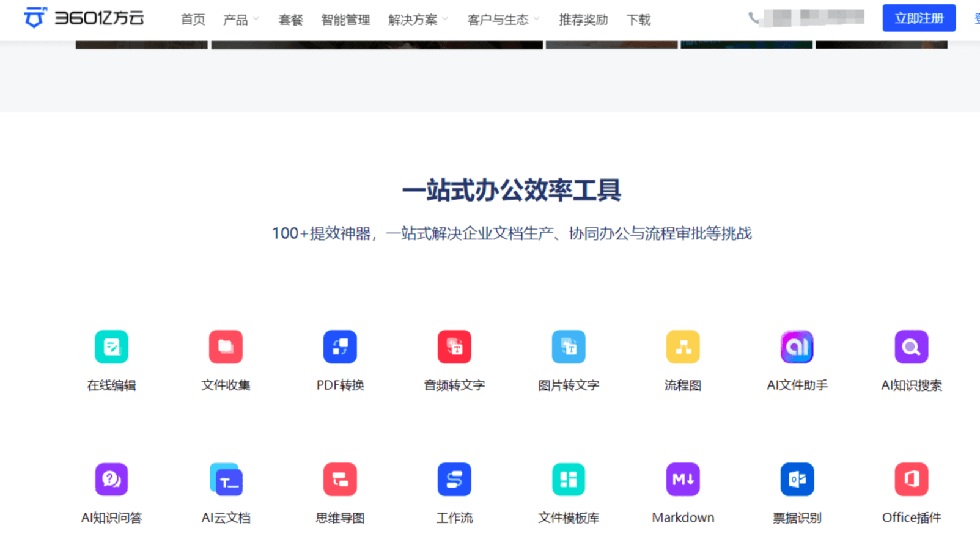Screen dimensions: 980x537
Task: Launch the PDF转换 tool icon
Action: pos(340,347)
